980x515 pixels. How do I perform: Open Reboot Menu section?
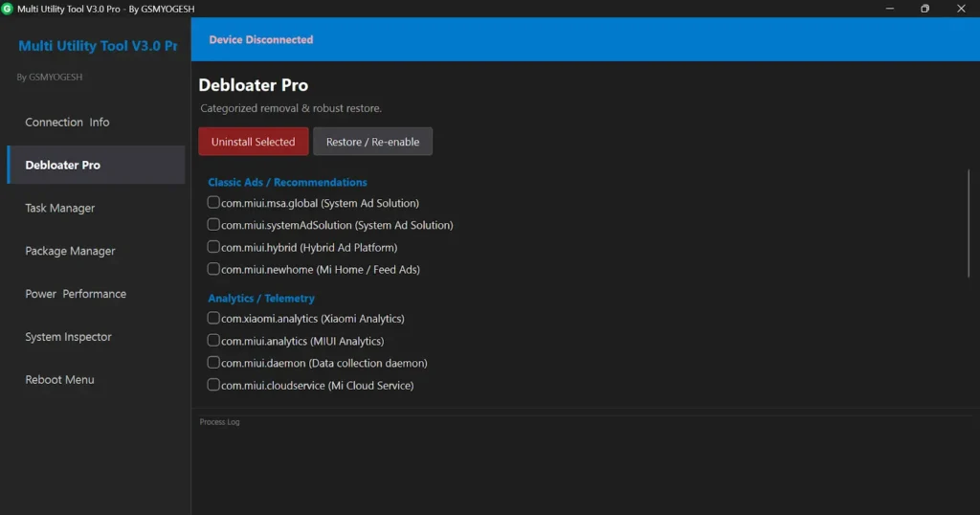tap(96, 379)
